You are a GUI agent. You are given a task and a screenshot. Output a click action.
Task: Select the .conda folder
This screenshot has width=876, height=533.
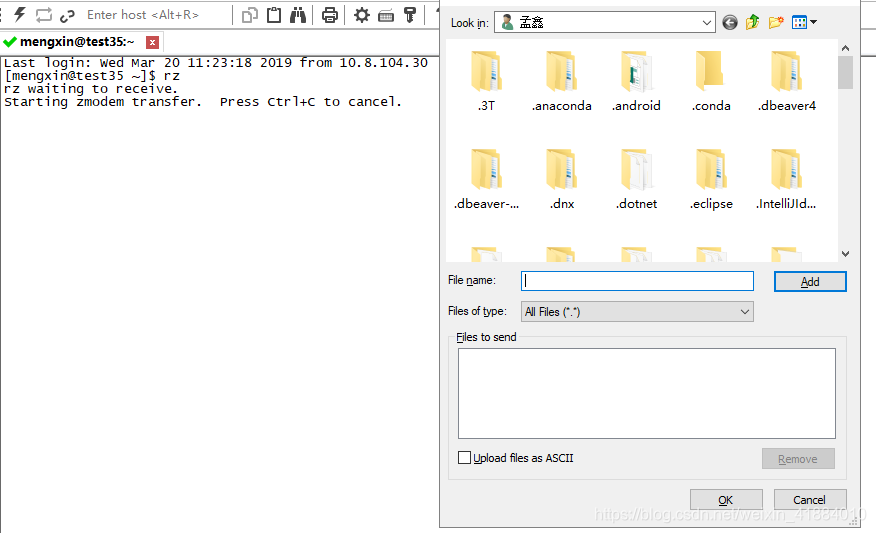click(x=711, y=81)
